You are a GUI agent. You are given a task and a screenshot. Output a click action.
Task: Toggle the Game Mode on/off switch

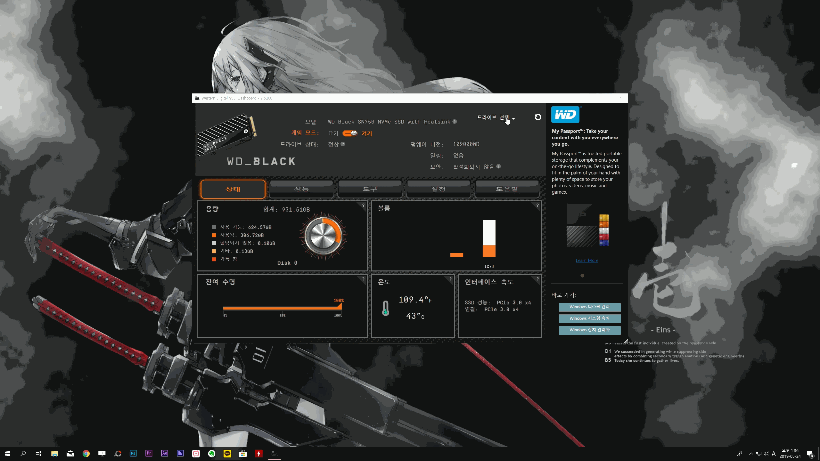(x=350, y=133)
